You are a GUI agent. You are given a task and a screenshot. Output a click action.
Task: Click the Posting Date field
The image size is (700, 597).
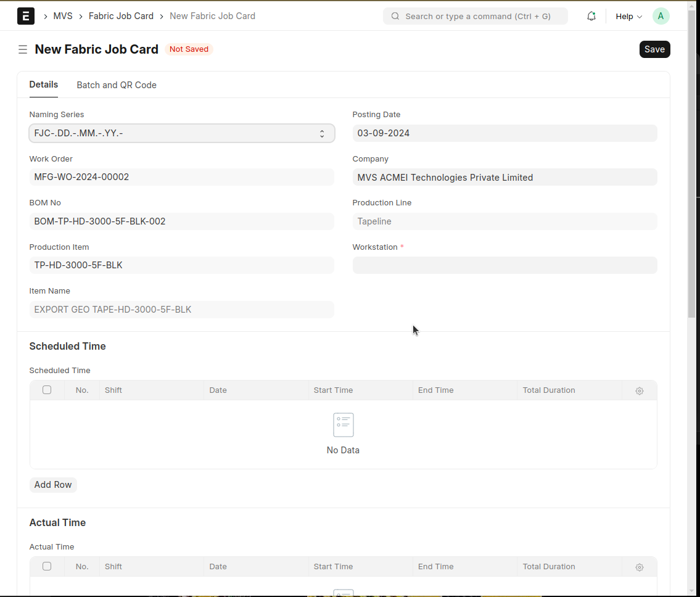pyautogui.click(x=504, y=133)
